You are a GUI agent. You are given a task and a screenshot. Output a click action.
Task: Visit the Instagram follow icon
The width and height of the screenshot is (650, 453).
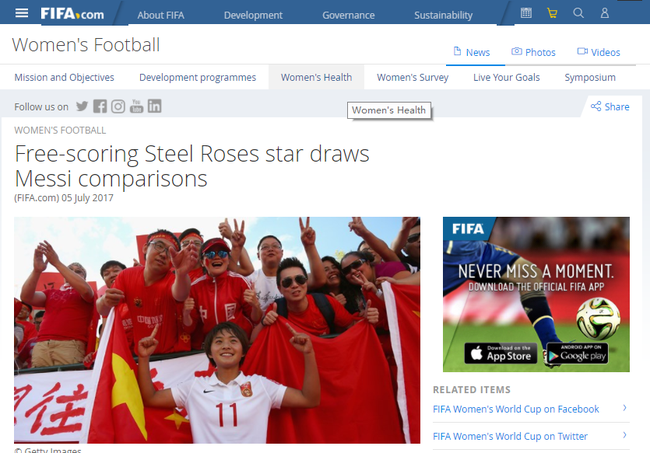(118, 107)
